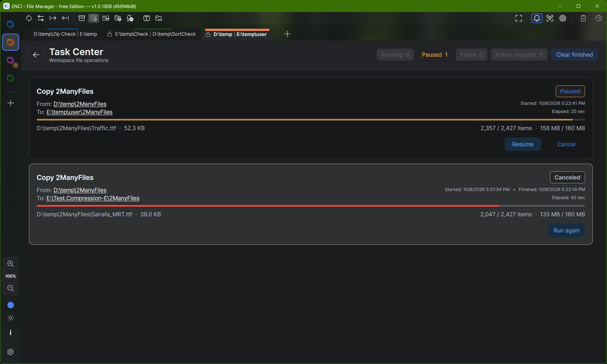This screenshot has height=364, width=607.
Task: Open a new tab with plus
Action: (x=287, y=34)
